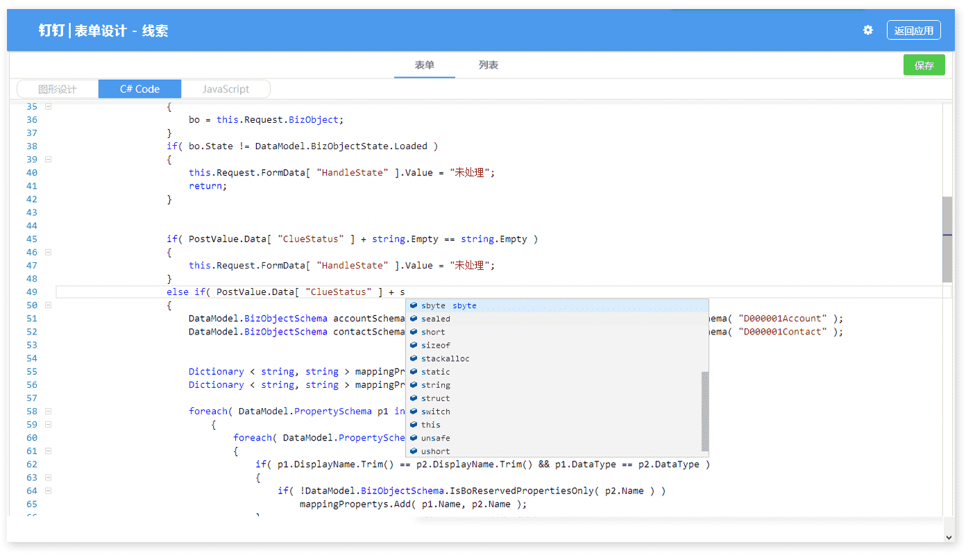975x560 pixels.
Task: Click the cube icon beside sealed
Action: (x=414, y=319)
